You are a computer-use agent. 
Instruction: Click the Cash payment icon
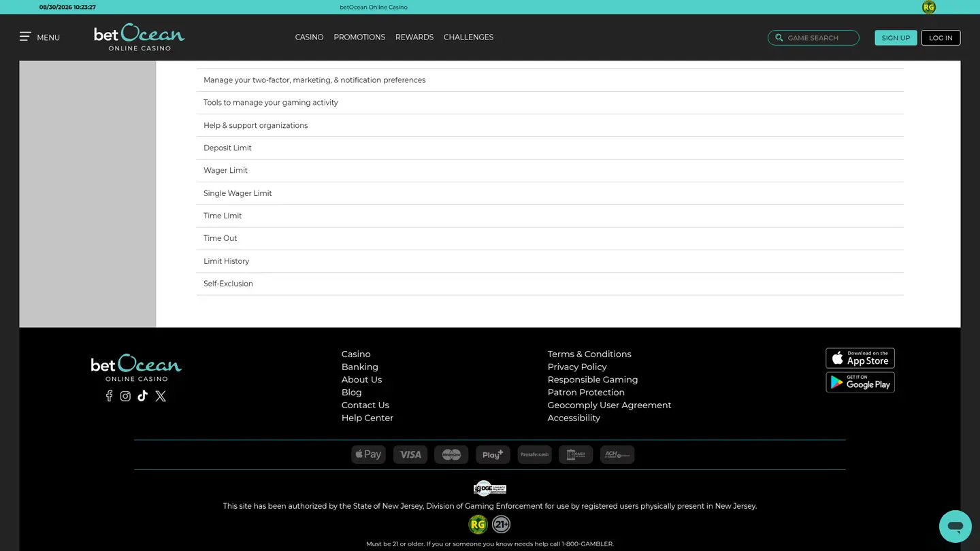[576, 454]
